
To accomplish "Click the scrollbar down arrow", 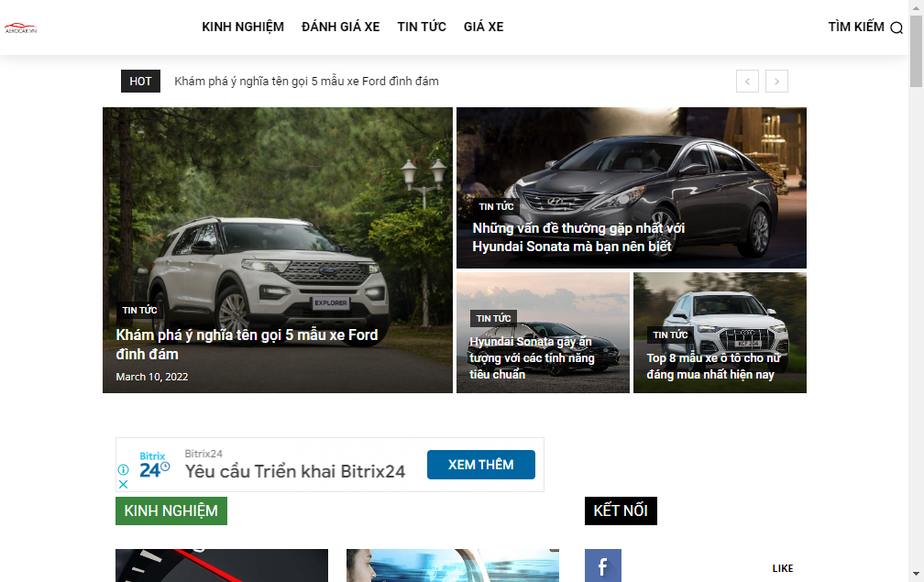I will [917, 574].
